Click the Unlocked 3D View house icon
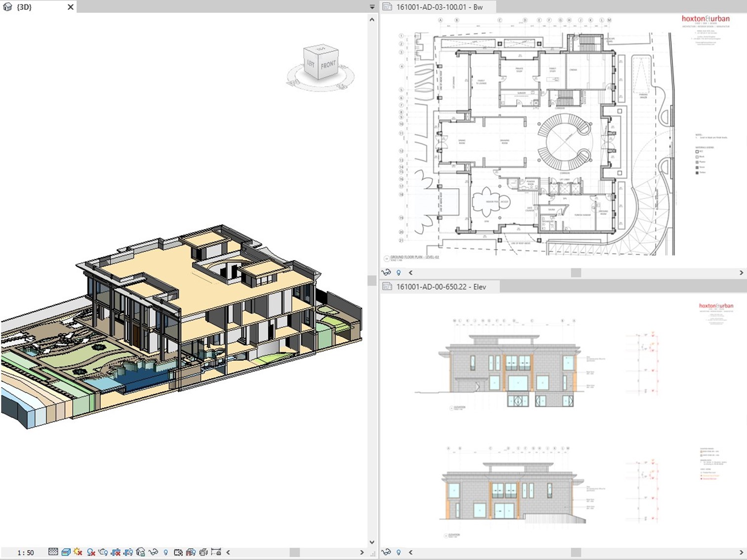This screenshot has height=560, width=747. (x=140, y=552)
